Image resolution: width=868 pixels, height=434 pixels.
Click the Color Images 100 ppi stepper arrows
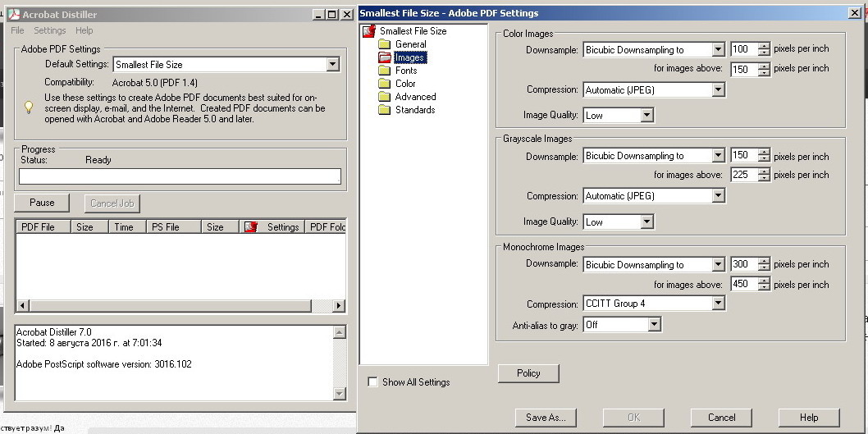pos(765,49)
